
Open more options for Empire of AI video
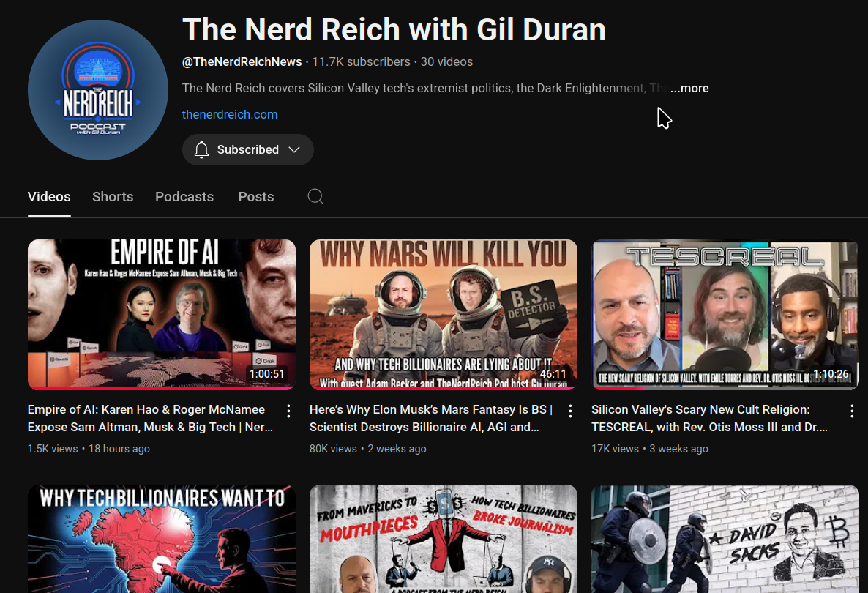click(x=288, y=411)
